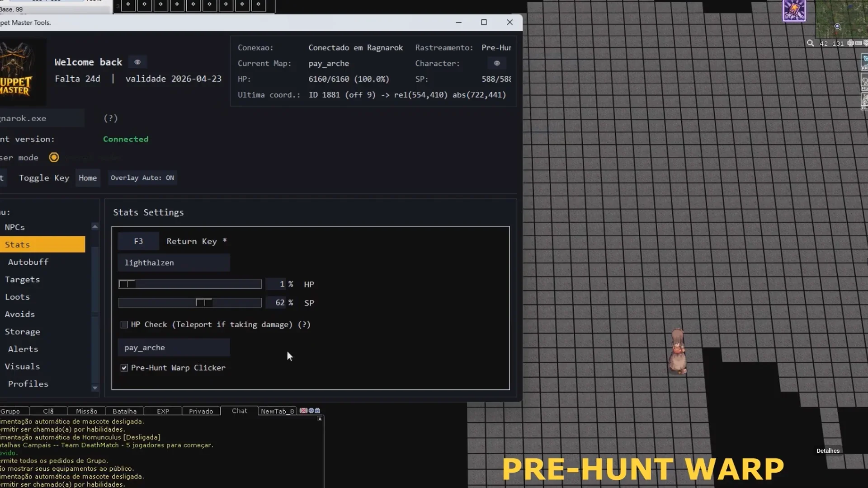The image size is (868, 488).
Task: Click the pay_arche Current Map value
Action: 329,63
